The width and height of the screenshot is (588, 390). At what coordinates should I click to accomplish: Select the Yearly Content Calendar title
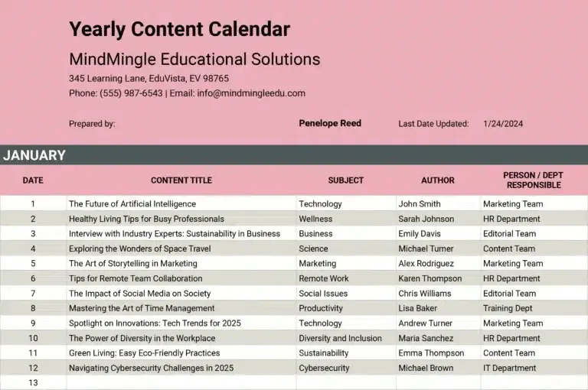point(179,30)
